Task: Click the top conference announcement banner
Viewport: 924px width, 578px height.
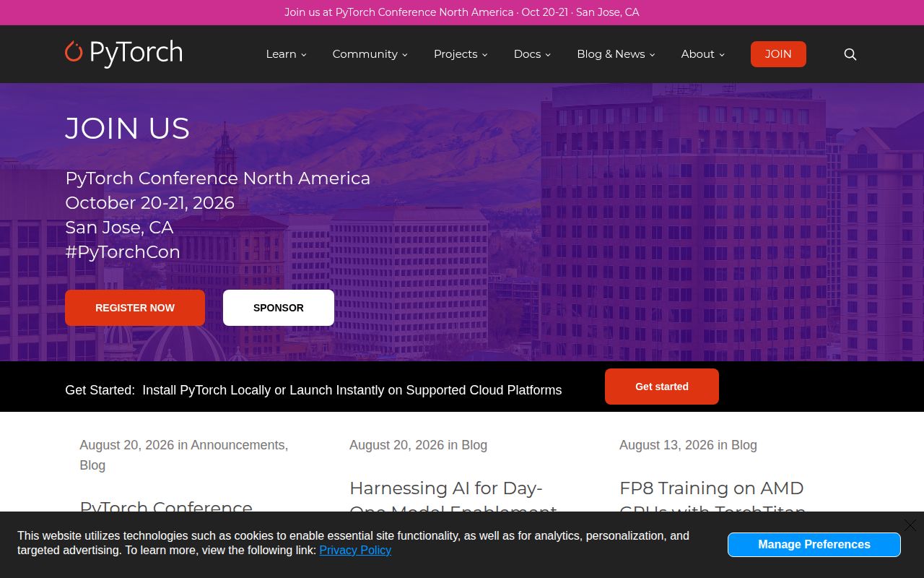Action: click(462, 12)
